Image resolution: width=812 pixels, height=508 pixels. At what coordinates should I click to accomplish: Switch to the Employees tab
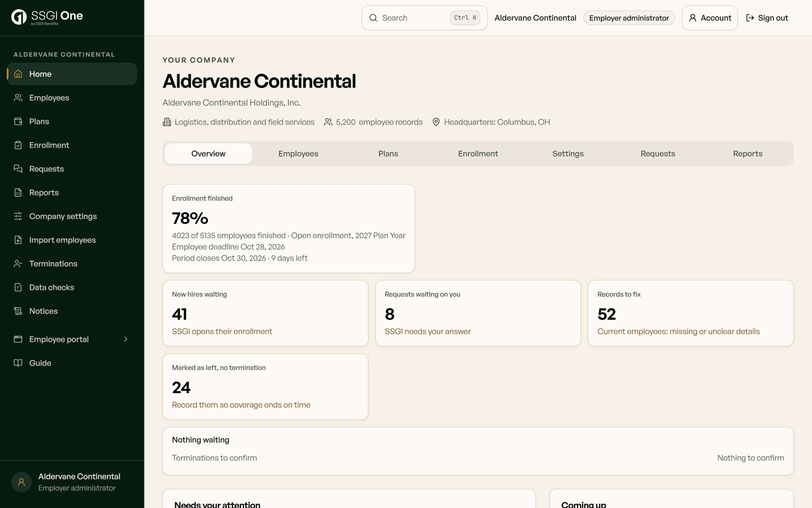click(298, 154)
